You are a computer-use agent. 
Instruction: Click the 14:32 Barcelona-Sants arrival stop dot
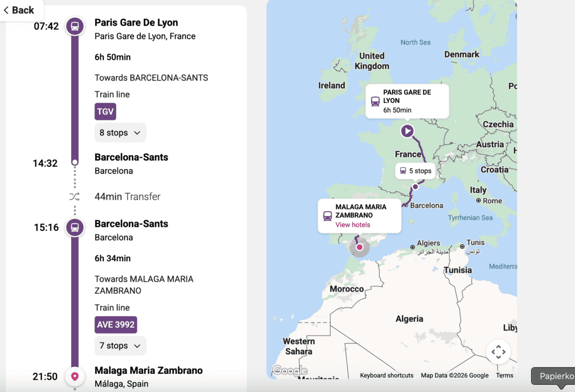[75, 163]
